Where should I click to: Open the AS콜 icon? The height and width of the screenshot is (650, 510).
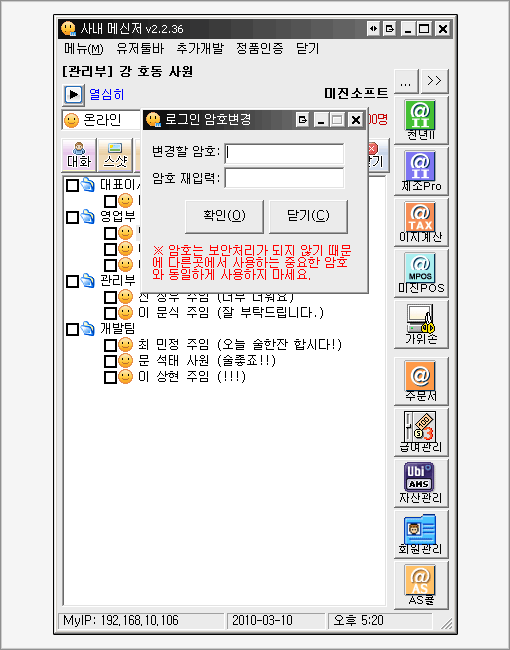coord(421,585)
